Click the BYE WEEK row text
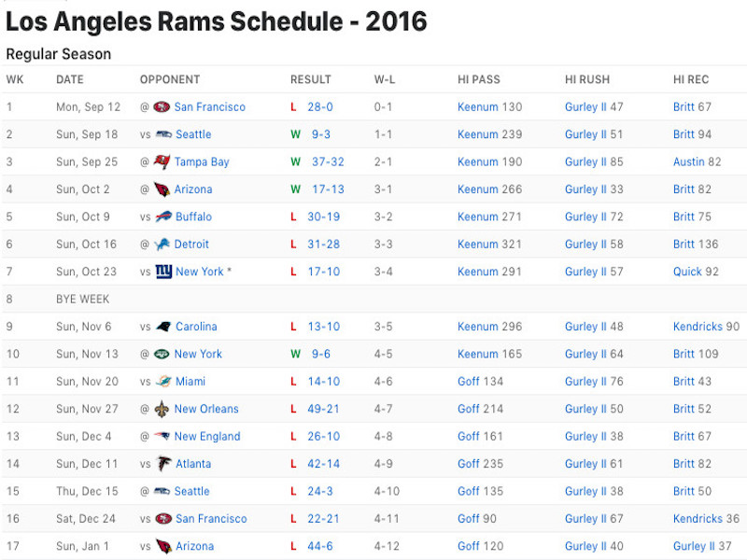This screenshot has height=560, width=747. click(83, 299)
